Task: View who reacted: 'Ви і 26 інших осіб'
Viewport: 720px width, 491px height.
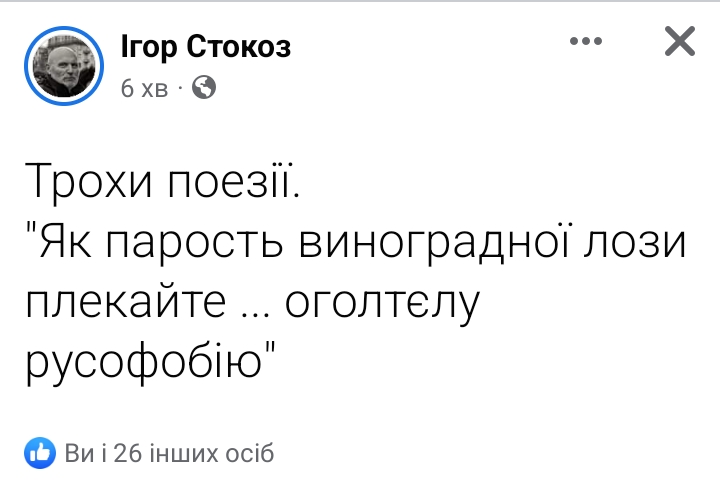Action: click(x=169, y=453)
